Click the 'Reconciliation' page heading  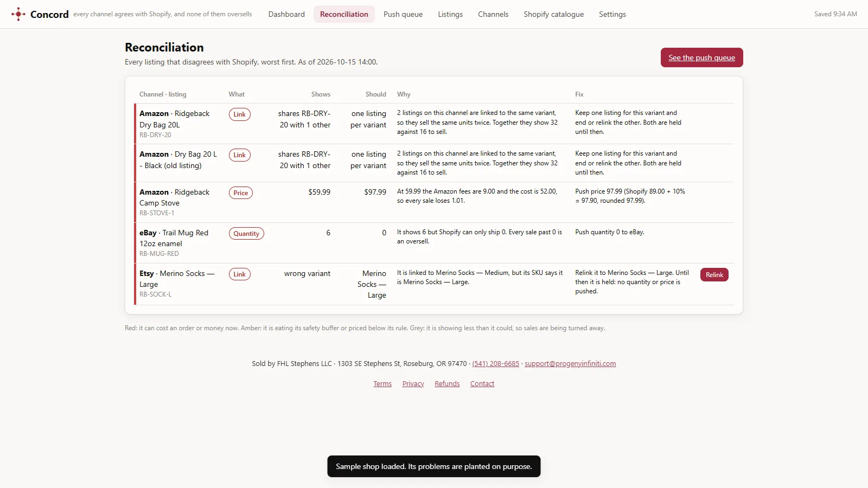pyautogui.click(x=164, y=47)
